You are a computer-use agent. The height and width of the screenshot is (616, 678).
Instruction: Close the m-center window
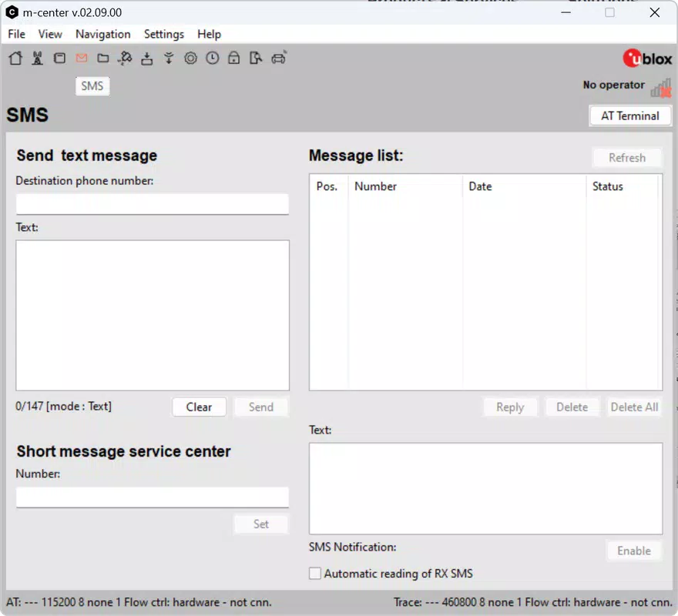655,12
